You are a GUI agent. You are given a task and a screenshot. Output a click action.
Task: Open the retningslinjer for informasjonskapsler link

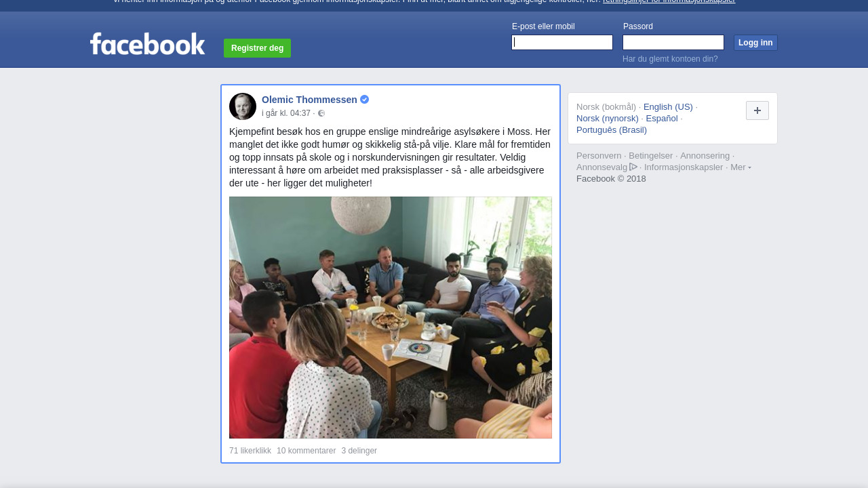(669, 2)
